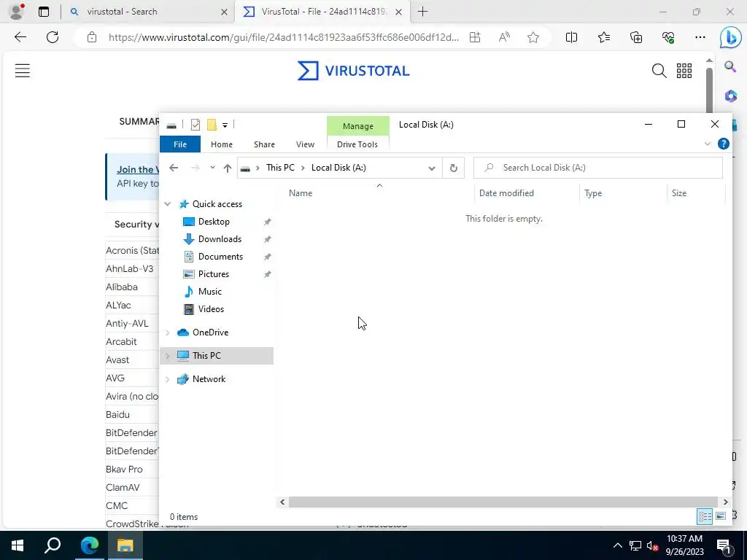
Task: Go back in File Explorer
Action: coord(174,168)
